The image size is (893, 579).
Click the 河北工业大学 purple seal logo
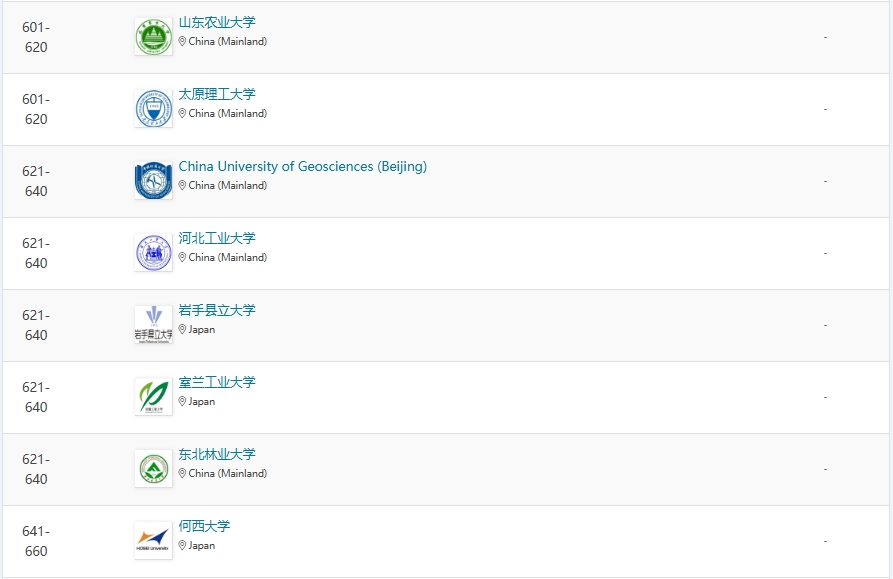[x=154, y=253]
